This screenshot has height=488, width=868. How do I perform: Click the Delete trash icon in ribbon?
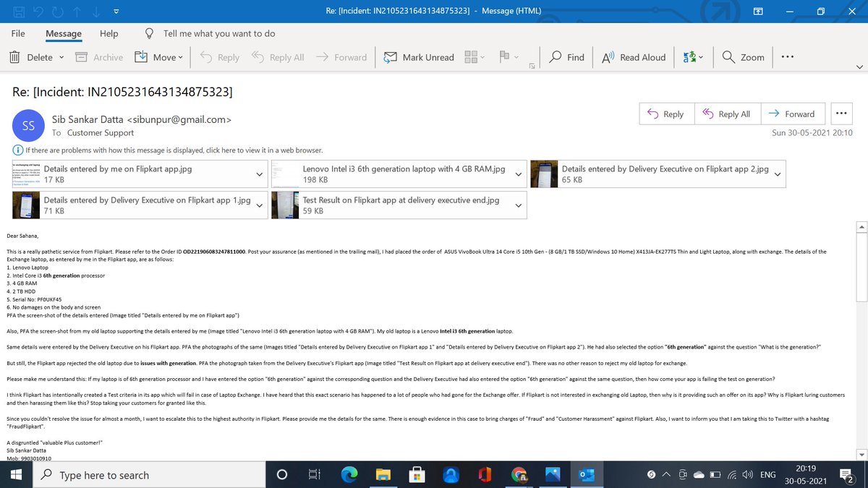pyautogui.click(x=14, y=57)
